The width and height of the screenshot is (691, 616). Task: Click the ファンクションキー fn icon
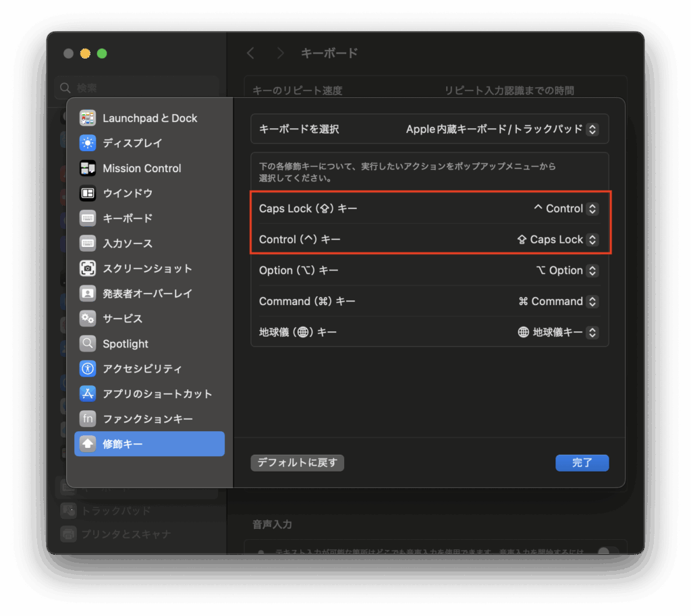(x=88, y=418)
